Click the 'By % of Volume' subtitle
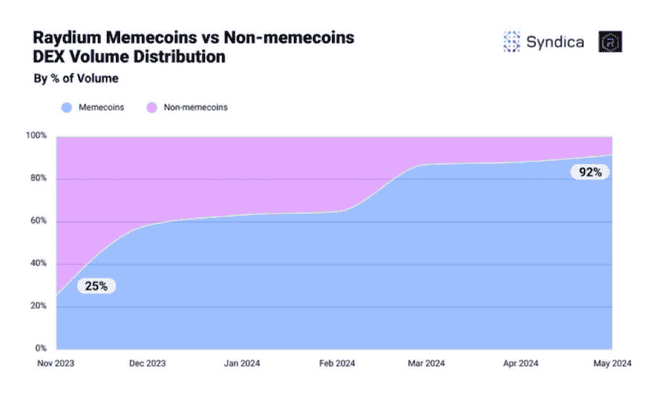This screenshot has width=650, height=395. pyautogui.click(x=76, y=78)
